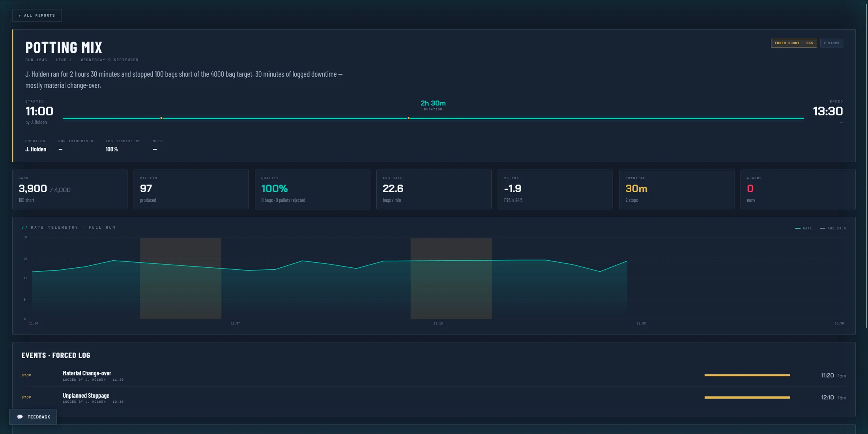Image resolution: width=868 pixels, height=434 pixels.
Task: Go back to All Reports
Action: click(x=37, y=15)
